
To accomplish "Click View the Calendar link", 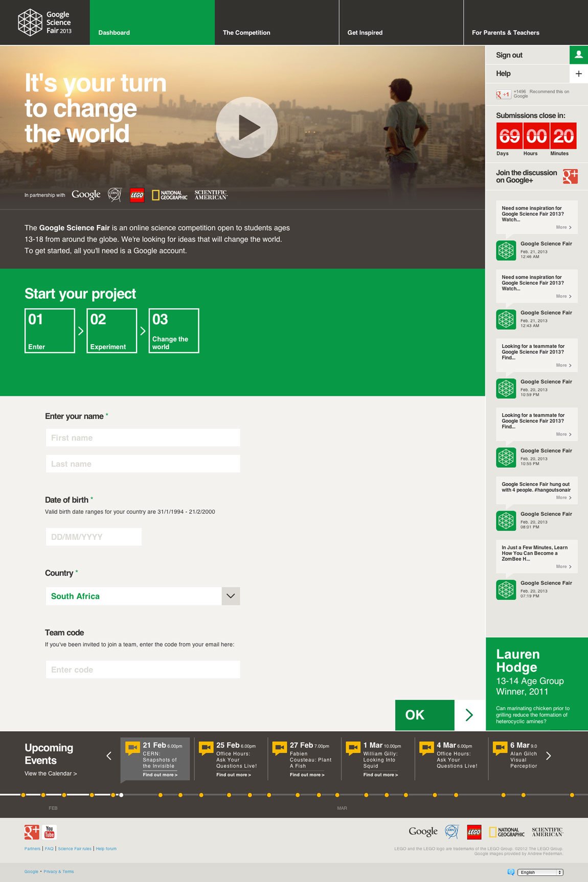I will click(51, 774).
